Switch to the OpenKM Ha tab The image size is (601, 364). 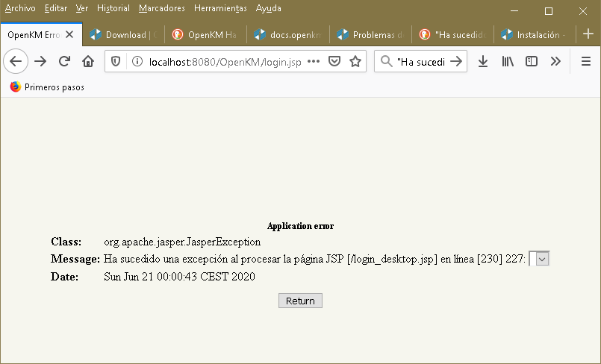[x=206, y=35]
